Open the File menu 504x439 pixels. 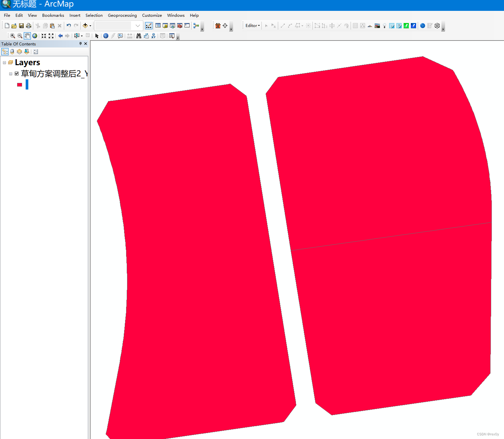coord(7,15)
